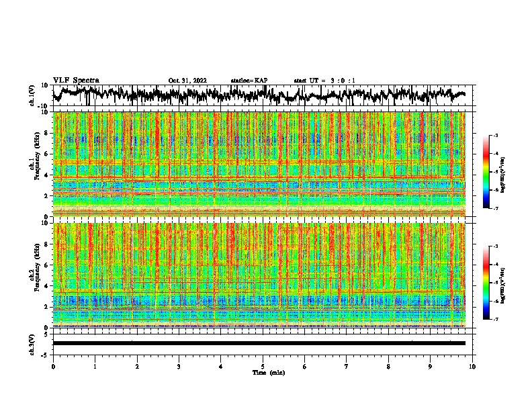
Task: Click the time axis tick label "3"
Action: pyautogui.click(x=179, y=367)
